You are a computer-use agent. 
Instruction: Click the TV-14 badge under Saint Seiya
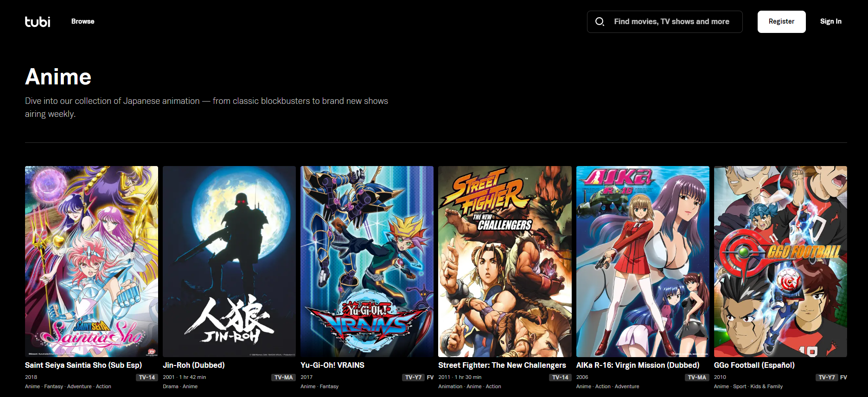point(147,378)
